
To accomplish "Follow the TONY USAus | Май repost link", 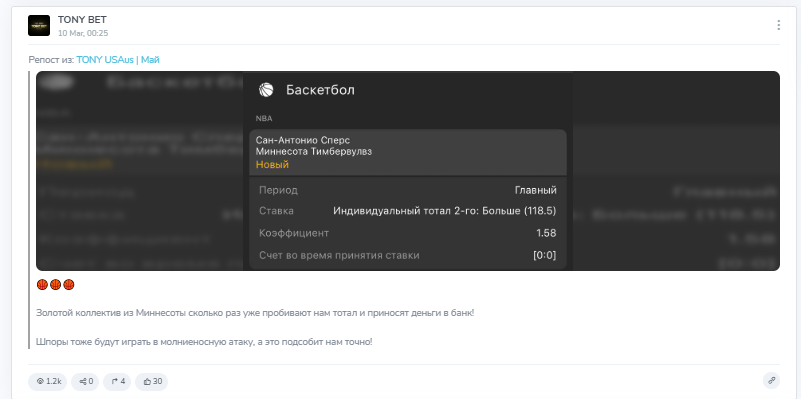I will (x=118, y=60).
